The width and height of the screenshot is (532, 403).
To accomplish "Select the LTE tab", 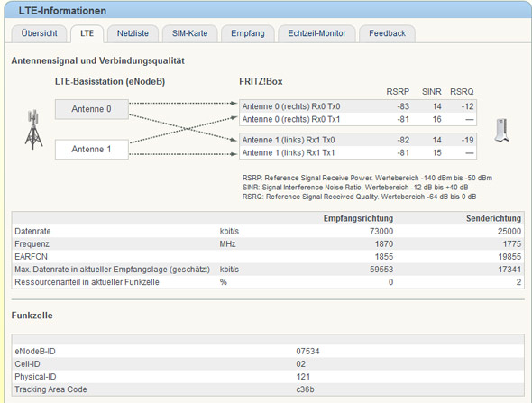I will pos(87,33).
